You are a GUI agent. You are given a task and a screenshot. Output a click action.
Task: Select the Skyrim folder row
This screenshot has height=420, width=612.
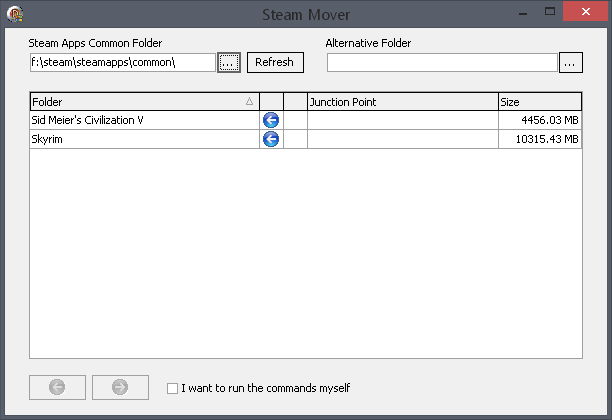pyautogui.click(x=306, y=139)
